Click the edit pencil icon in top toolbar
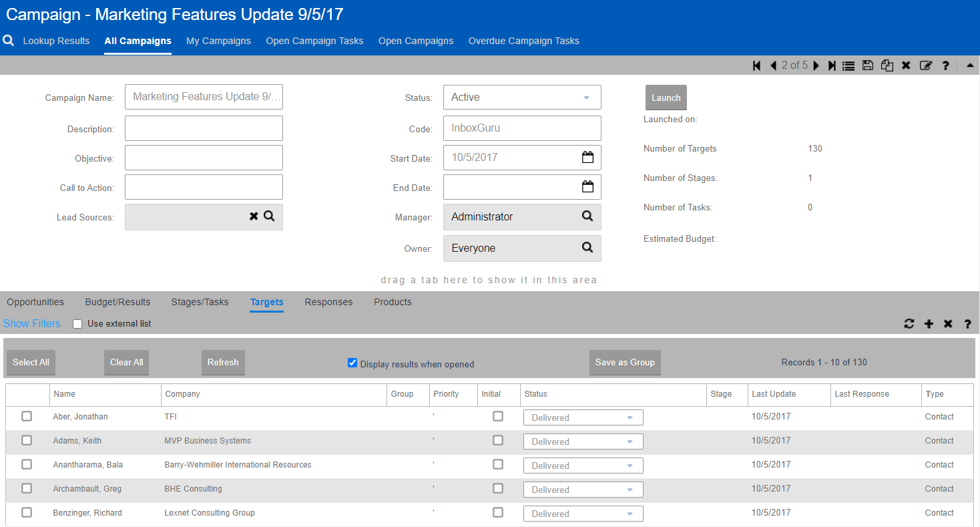This screenshot has height=527, width=980. click(925, 65)
